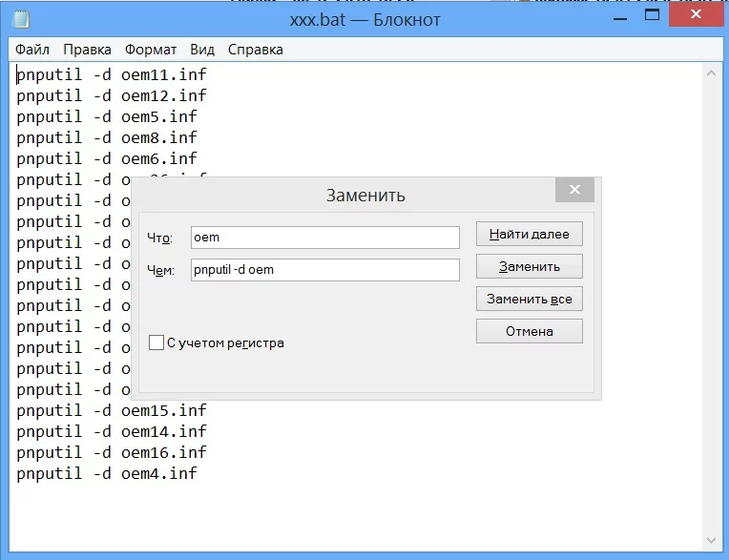
Task: Maximize the Notepad window
Action: (653, 17)
